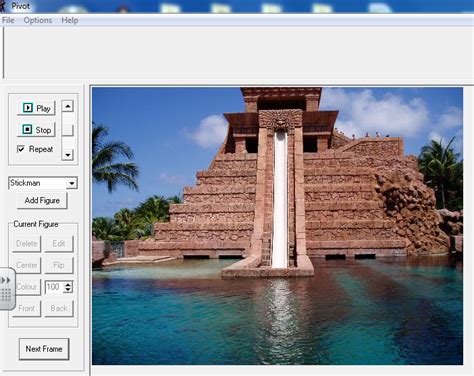Click the Front button
474x376 pixels.
(27, 309)
